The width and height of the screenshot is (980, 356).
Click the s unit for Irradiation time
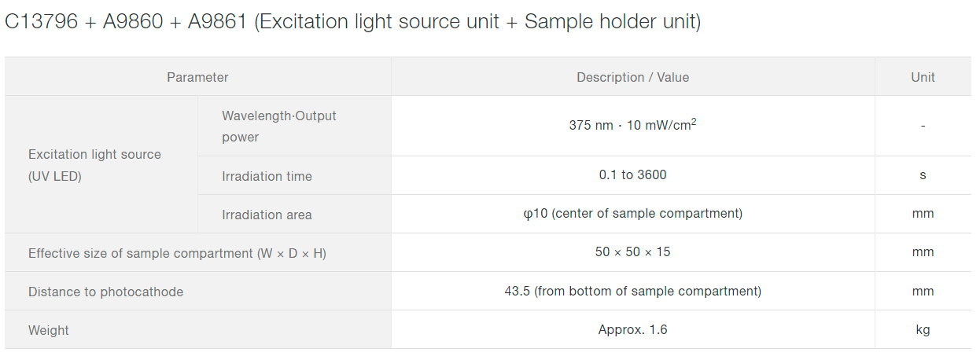coord(923,175)
